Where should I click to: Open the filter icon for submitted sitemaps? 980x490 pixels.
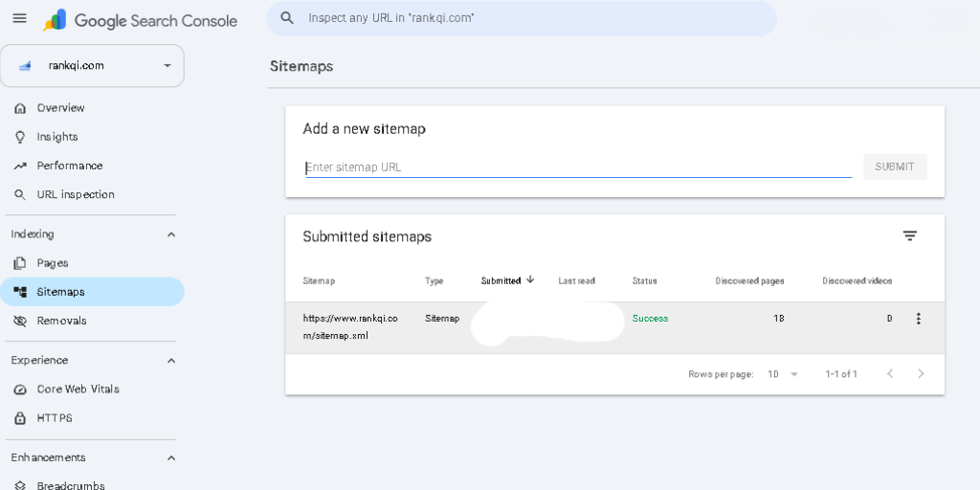point(909,235)
